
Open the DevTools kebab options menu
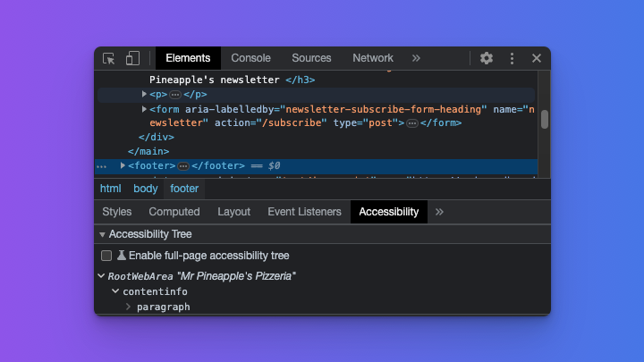coord(512,58)
